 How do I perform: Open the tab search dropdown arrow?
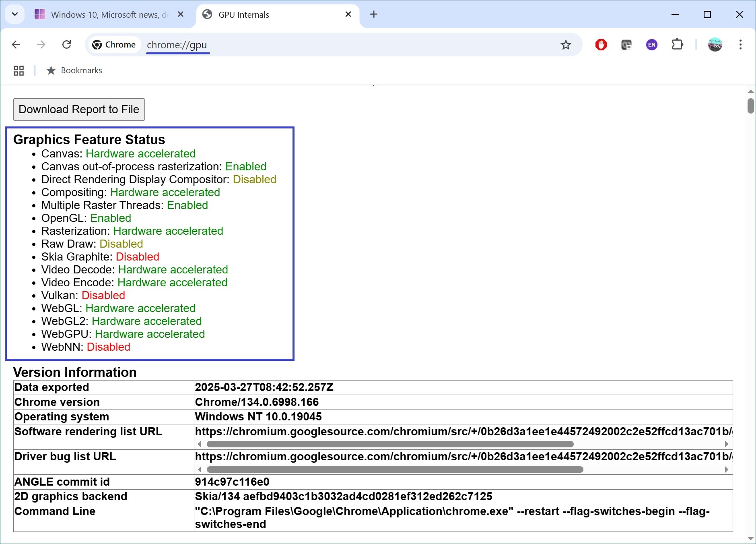click(15, 14)
